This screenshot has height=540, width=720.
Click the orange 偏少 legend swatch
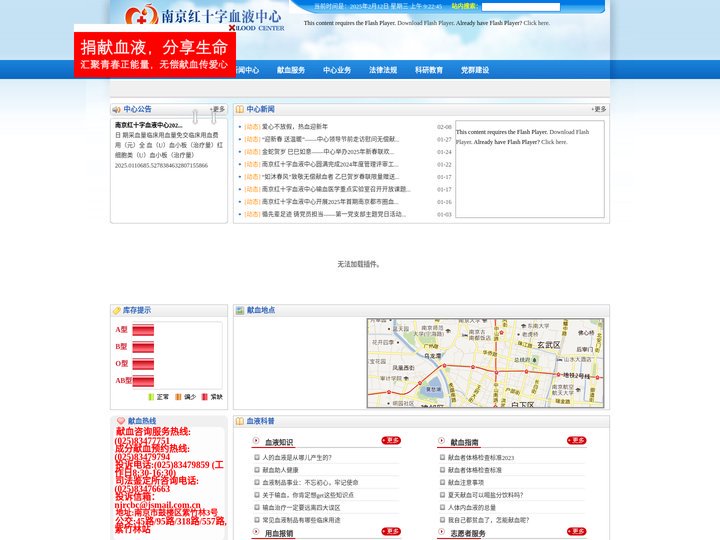[178, 397]
